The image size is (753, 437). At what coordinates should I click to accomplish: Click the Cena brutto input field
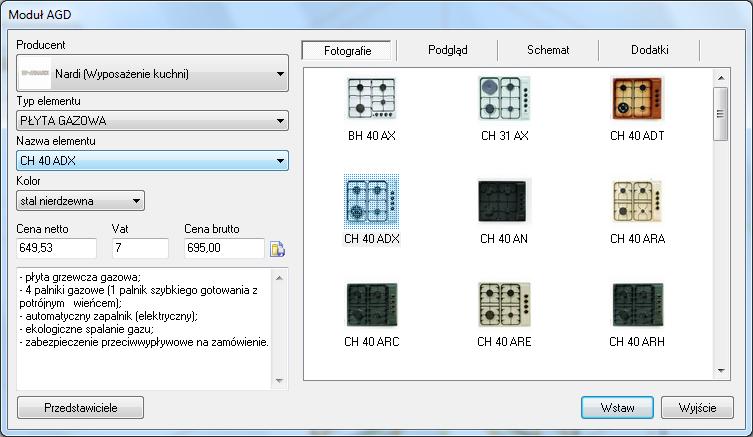224,248
